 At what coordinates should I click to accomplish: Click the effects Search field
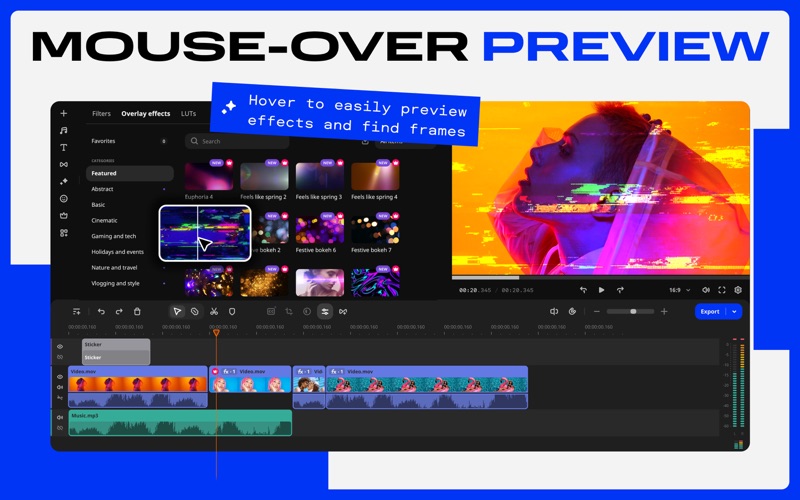[x=237, y=141]
